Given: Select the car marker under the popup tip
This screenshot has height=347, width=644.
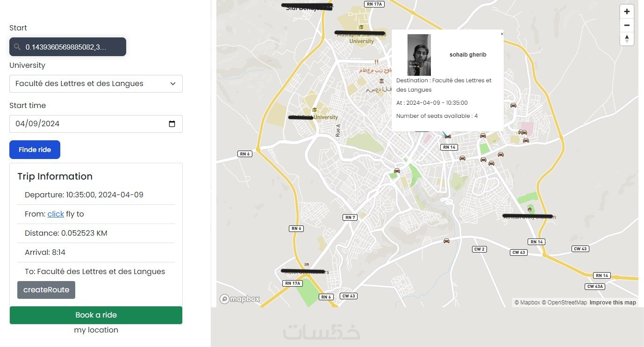Looking at the screenshot, I should [x=448, y=136].
